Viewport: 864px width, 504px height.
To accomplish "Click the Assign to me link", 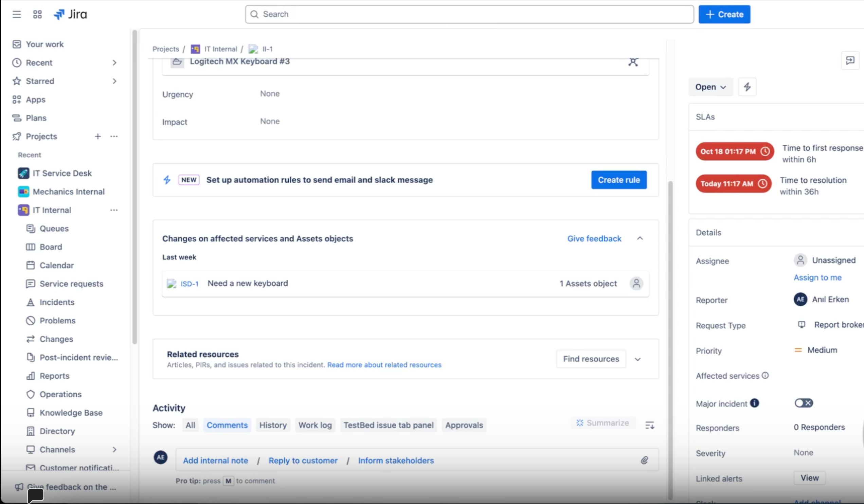I will 818,277.
